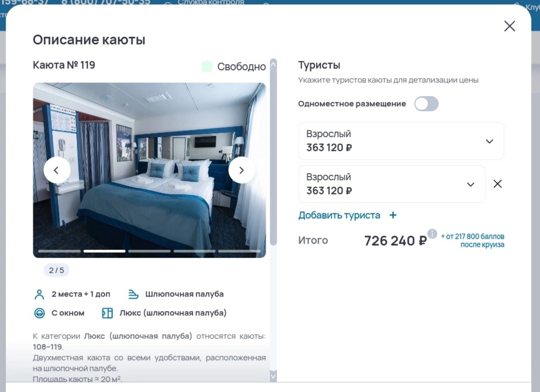Click the info icon next to total price
The image size is (540, 392).
[x=432, y=233]
